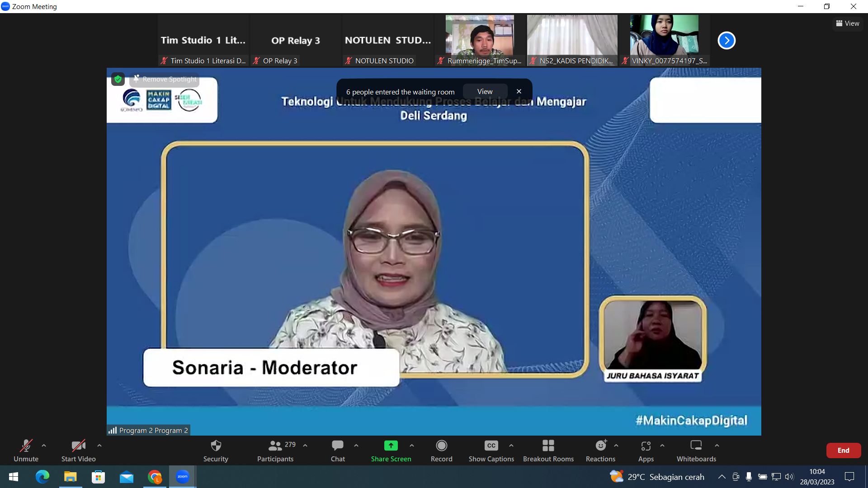Unmute the microphone
Image resolution: width=868 pixels, height=488 pixels.
coord(26,450)
